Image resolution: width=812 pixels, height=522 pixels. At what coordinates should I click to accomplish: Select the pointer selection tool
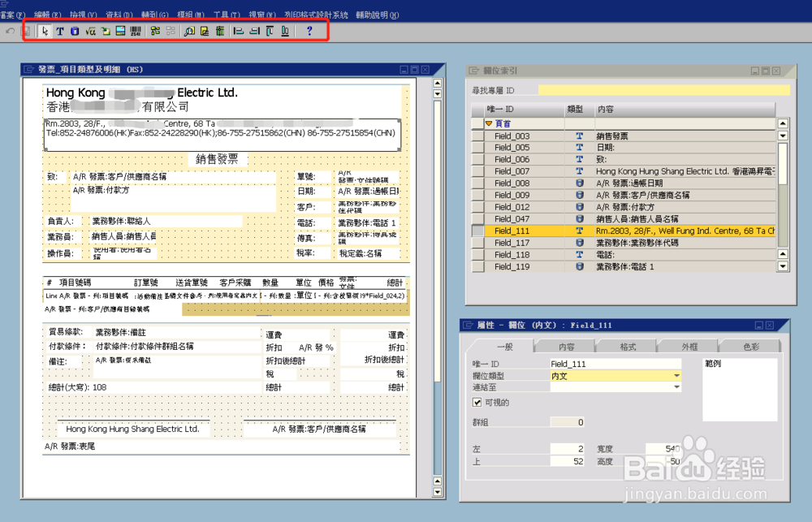point(45,31)
